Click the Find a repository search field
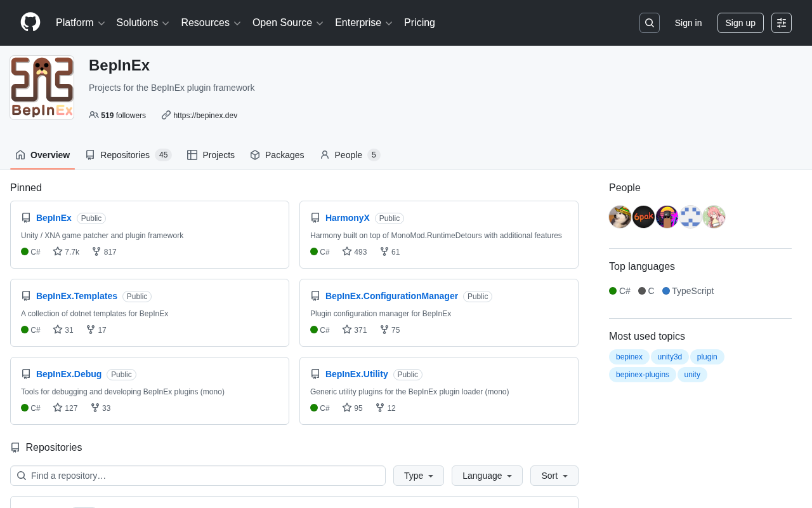 [198, 476]
